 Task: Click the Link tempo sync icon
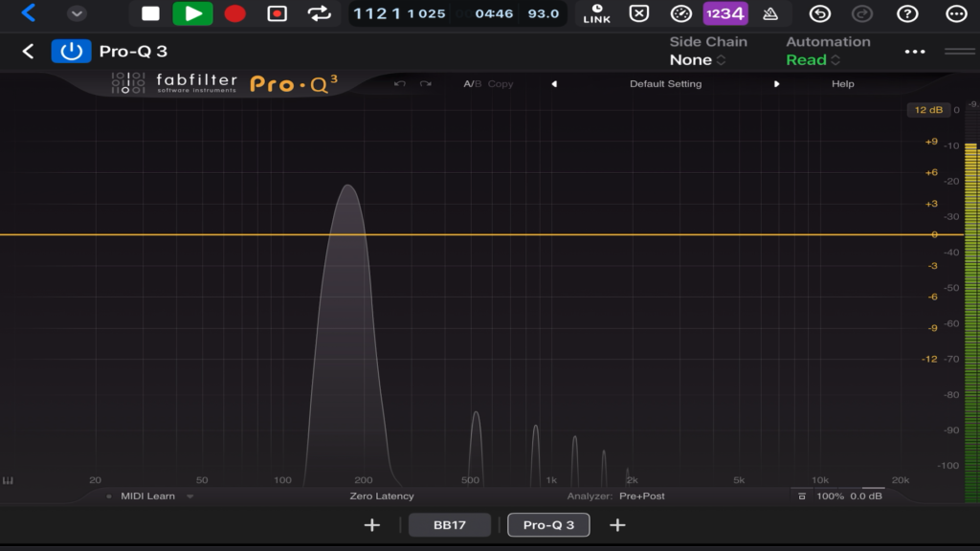[596, 13]
